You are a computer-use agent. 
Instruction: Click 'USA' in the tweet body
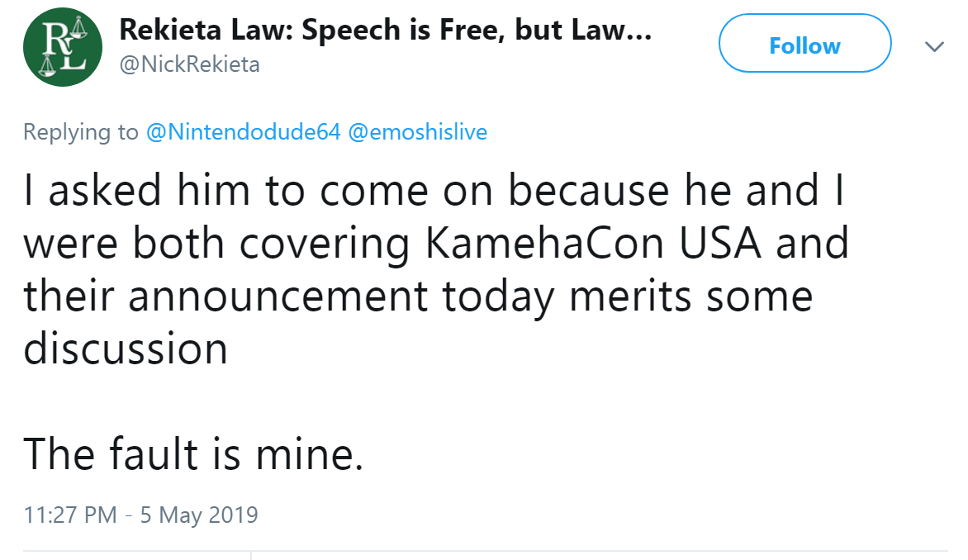tap(720, 243)
